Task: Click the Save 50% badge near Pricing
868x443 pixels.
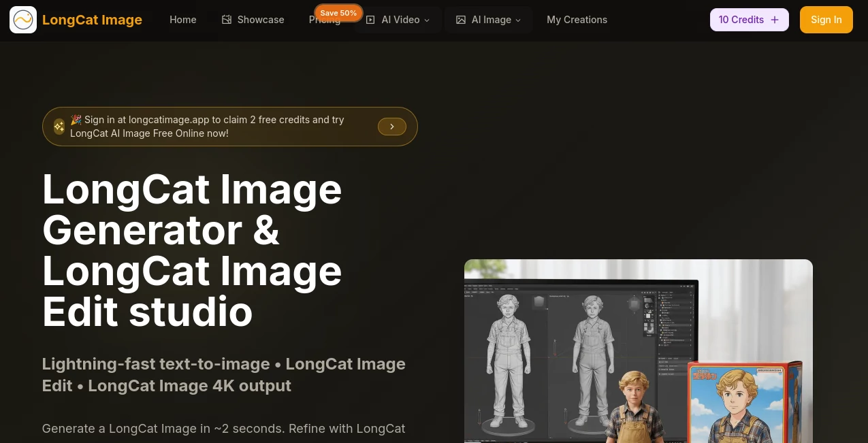Action: click(x=338, y=13)
